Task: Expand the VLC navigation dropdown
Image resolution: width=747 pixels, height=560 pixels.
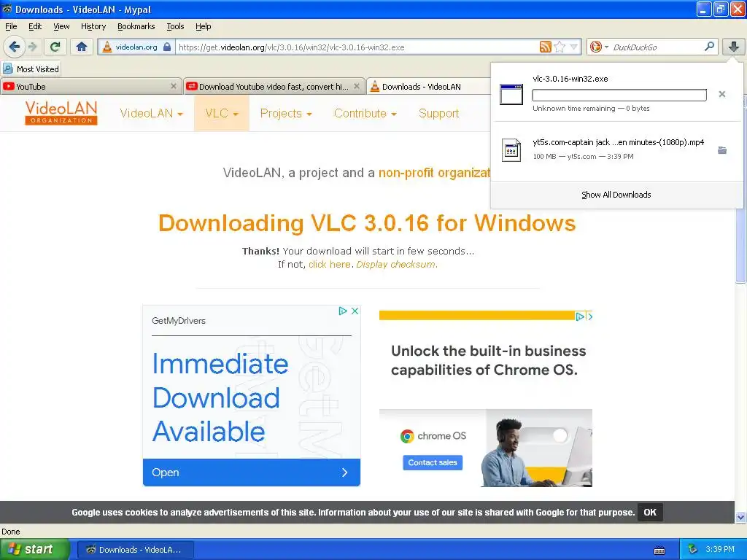Action: 222,113
